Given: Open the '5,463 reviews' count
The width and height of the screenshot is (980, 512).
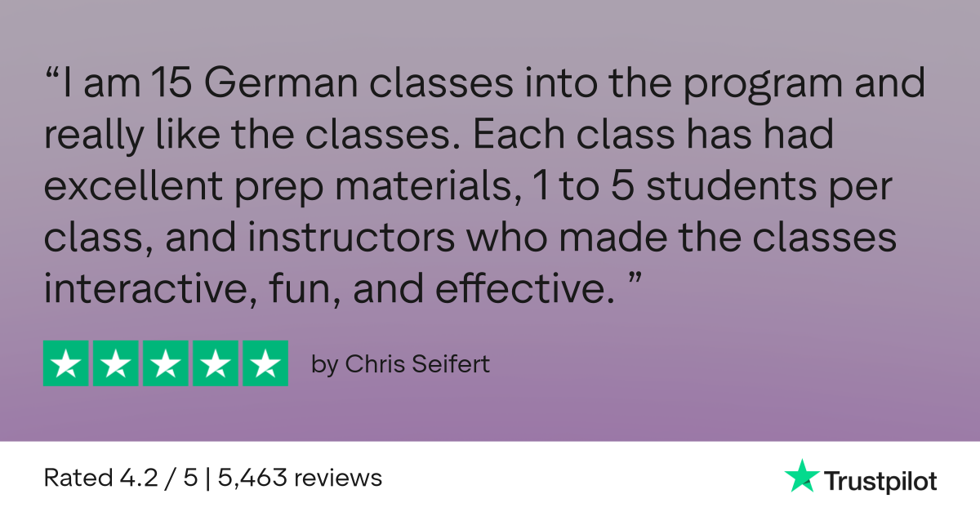Looking at the screenshot, I should [298, 478].
